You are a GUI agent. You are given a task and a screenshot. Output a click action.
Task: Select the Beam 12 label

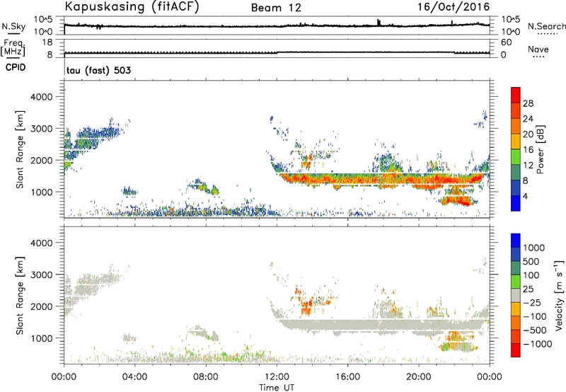[276, 8]
